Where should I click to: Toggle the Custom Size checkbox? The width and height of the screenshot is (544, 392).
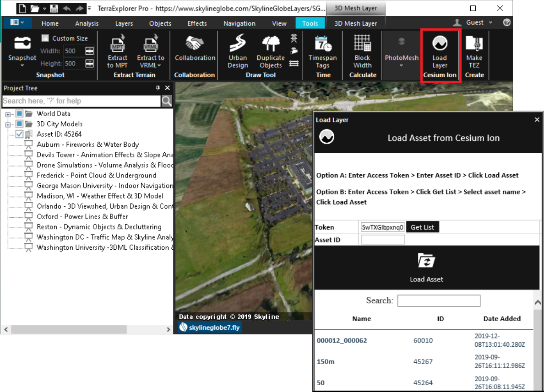(x=45, y=38)
